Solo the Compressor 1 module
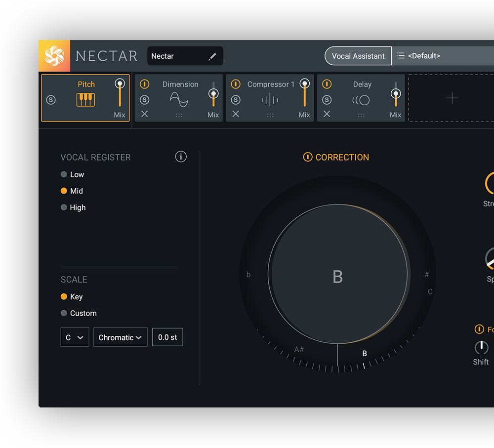The image size is (494, 448). click(x=236, y=100)
